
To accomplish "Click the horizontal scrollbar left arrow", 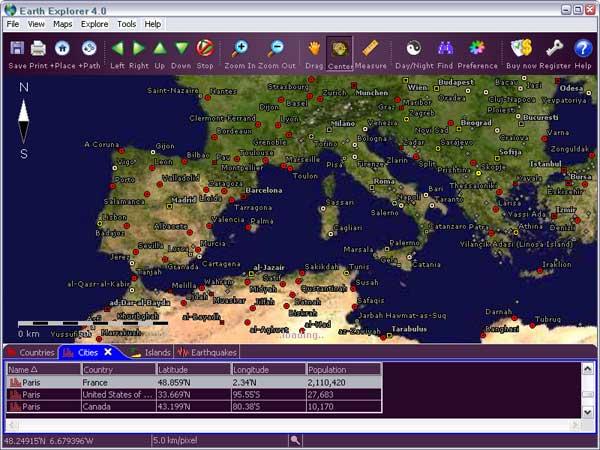I will [x=12, y=425].
